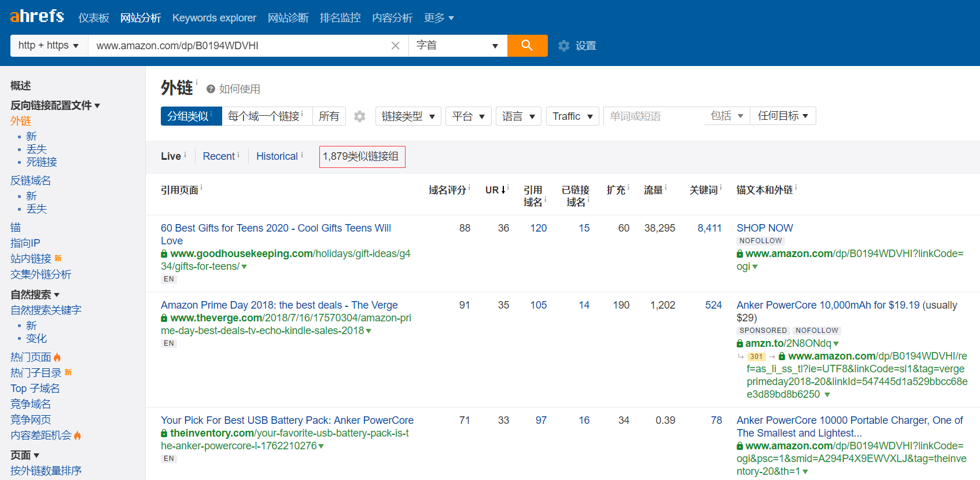Viewport: 980px width, 480px height.
Task: Click the gear icon beside the 所有 tab
Action: point(360,116)
